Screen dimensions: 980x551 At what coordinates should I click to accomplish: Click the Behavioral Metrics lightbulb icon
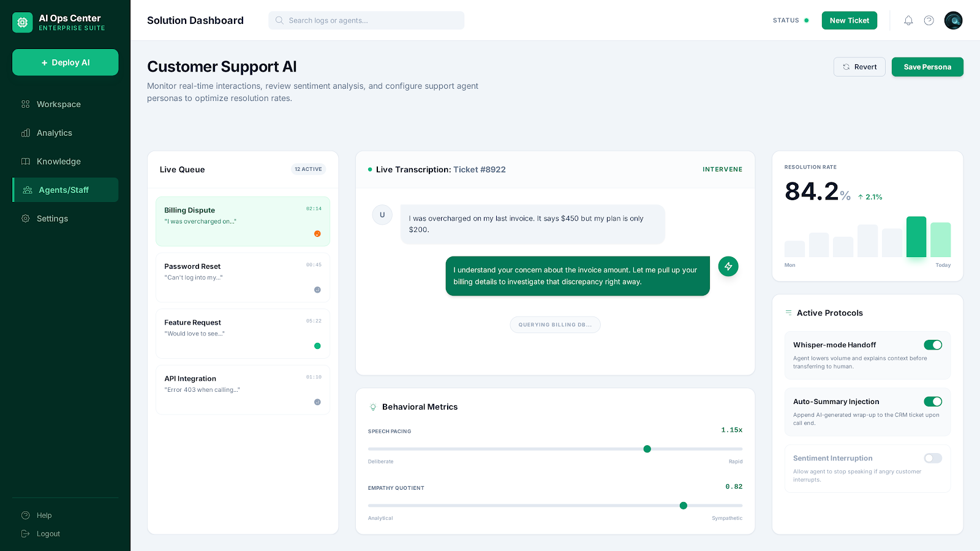[x=373, y=407]
